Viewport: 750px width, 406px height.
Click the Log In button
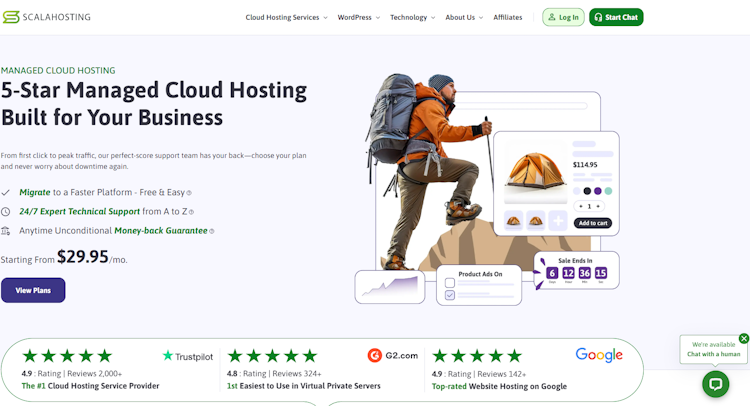pos(563,17)
